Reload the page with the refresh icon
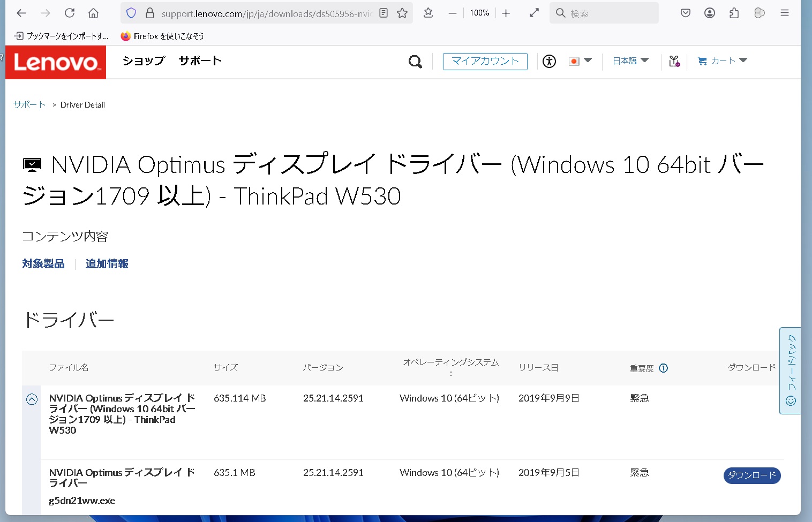This screenshot has height=522, width=812. [x=70, y=13]
